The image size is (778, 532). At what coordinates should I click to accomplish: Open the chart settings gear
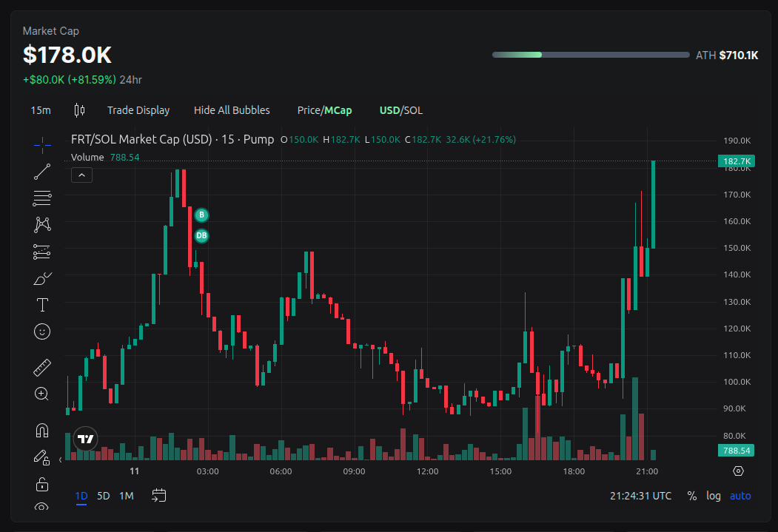pyautogui.click(x=737, y=471)
